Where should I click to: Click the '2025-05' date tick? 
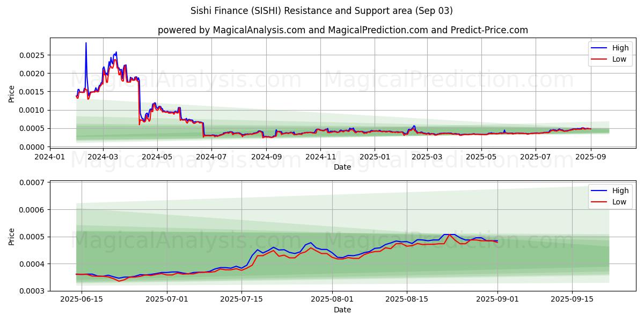(481, 157)
